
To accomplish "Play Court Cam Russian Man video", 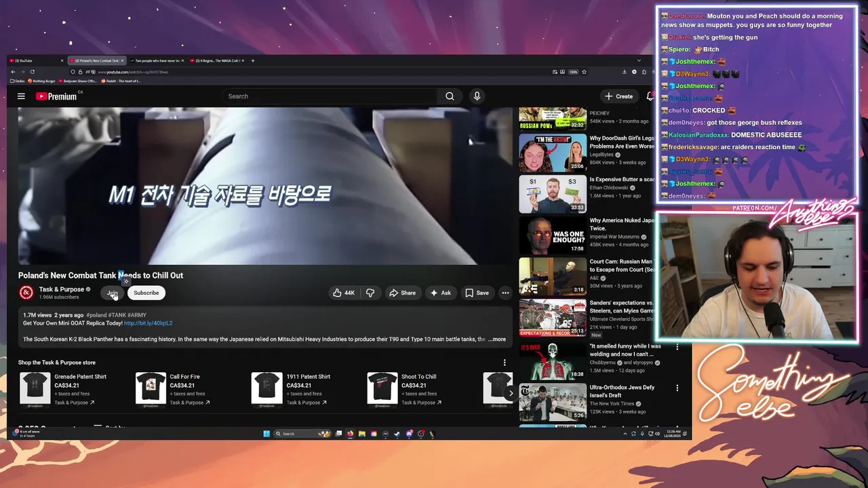I will pos(553,276).
